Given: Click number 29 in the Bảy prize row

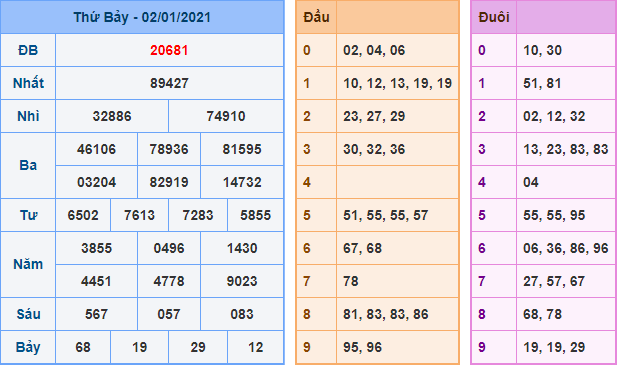Looking at the screenshot, I should tap(198, 348).
